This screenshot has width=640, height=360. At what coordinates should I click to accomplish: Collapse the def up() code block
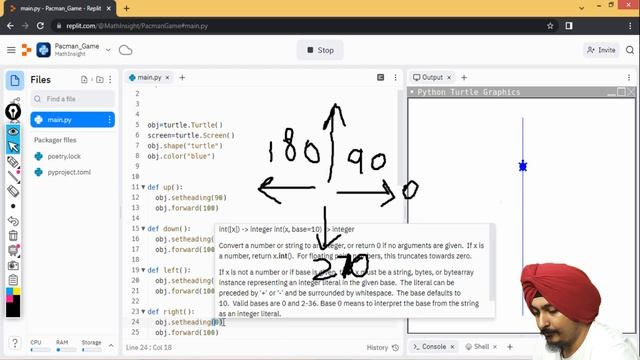[x=143, y=187]
